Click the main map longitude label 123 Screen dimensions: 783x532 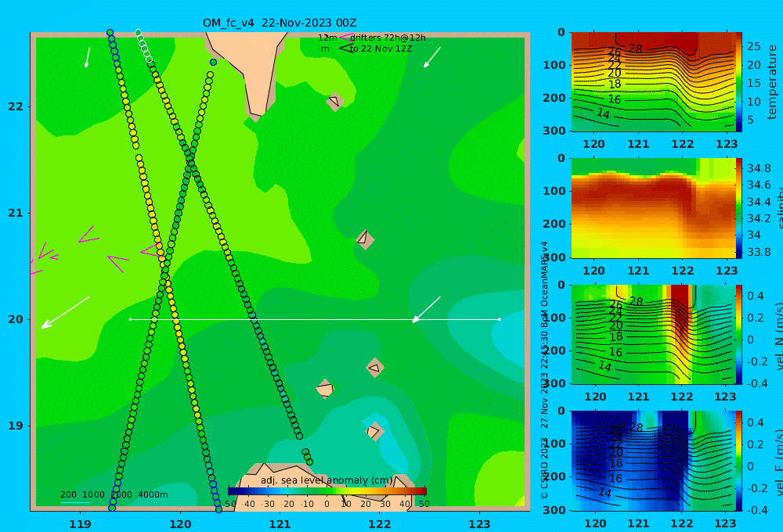tap(479, 524)
